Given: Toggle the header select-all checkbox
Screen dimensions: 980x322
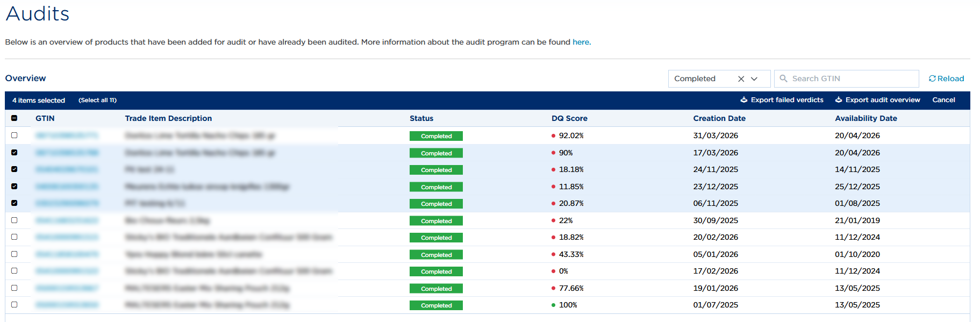Looking at the screenshot, I should 14,118.
